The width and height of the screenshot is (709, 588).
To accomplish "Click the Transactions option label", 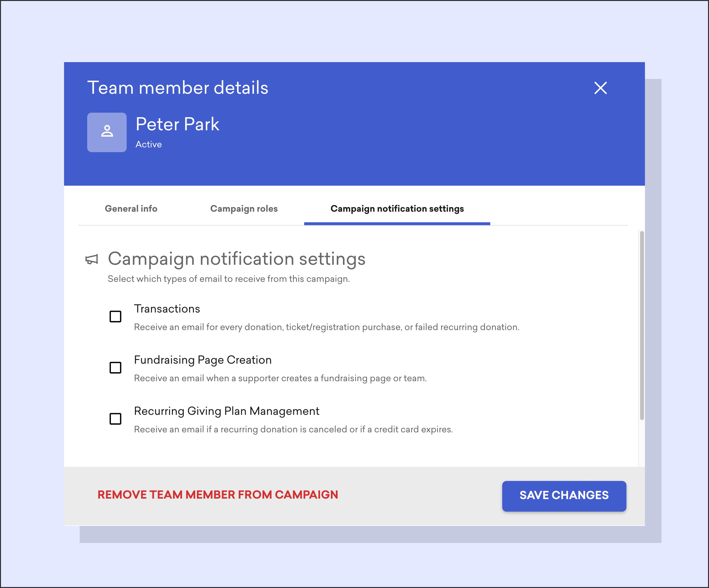I will (x=167, y=309).
